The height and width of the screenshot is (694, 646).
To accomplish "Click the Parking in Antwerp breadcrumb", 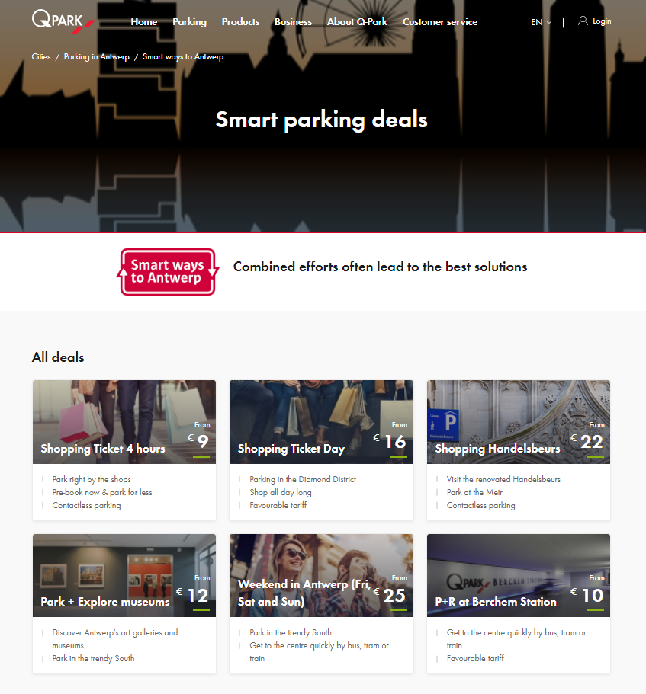I will click(95, 57).
